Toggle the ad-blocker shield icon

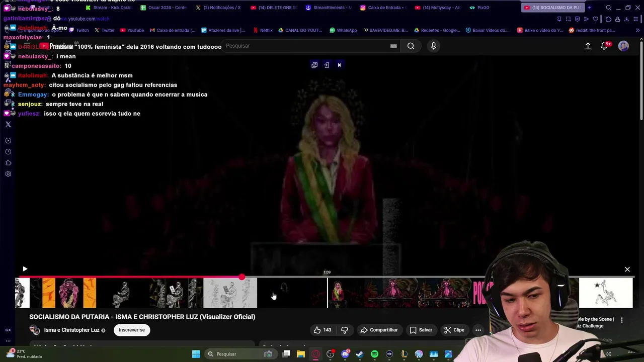pyautogui.click(x=577, y=19)
